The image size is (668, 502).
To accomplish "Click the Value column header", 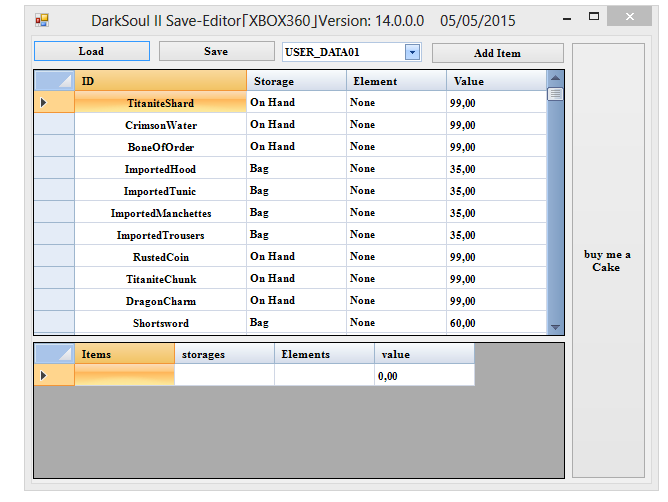I will click(x=496, y=81).
